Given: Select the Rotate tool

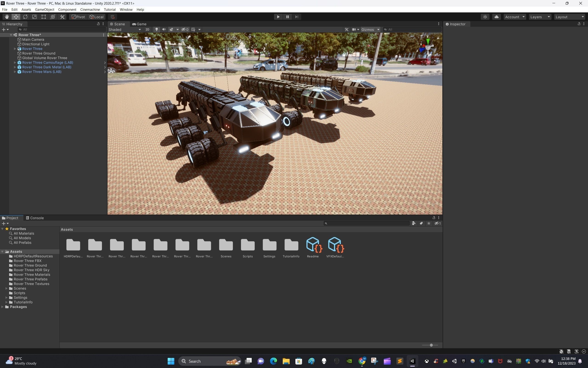Looking at the screenshot, I should click(25, 17).
